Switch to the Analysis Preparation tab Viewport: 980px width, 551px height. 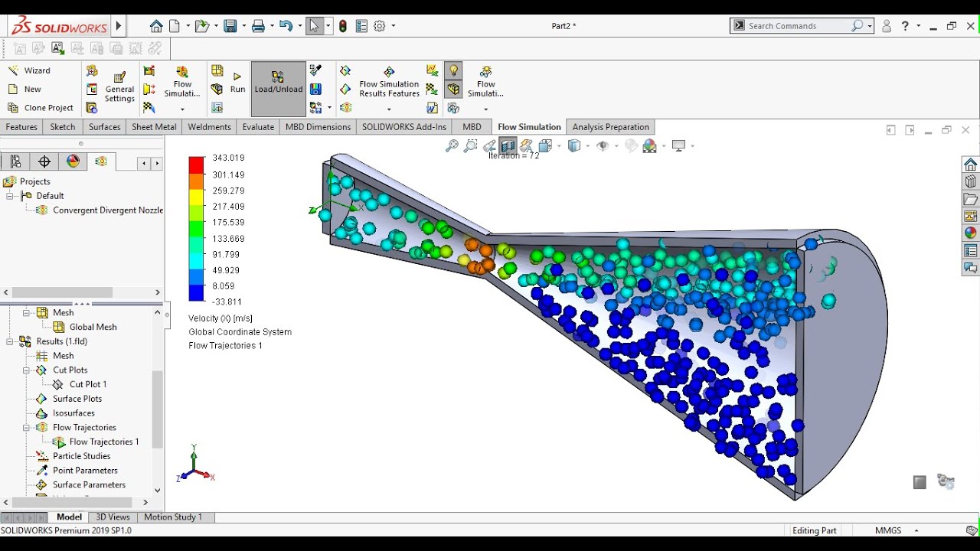coord(610,127)
